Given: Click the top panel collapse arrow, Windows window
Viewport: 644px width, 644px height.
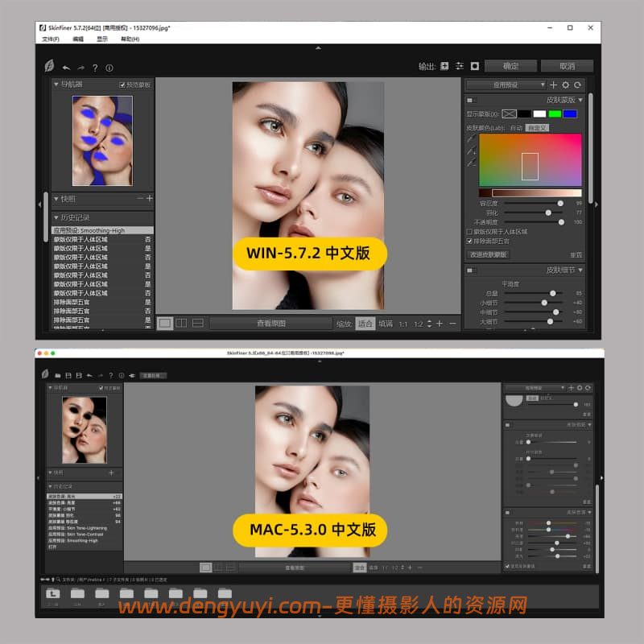Looking at the screenshot, I should pos(318,48).
